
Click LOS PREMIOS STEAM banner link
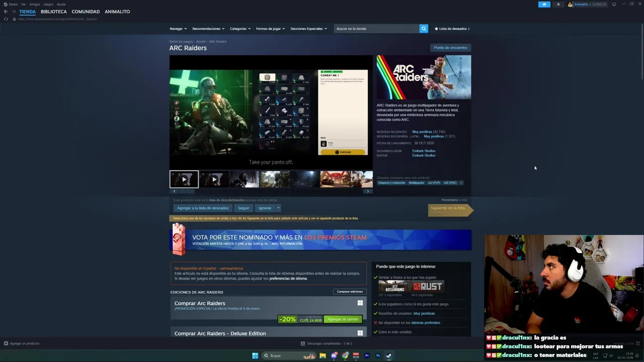click(x=335, y=237)
